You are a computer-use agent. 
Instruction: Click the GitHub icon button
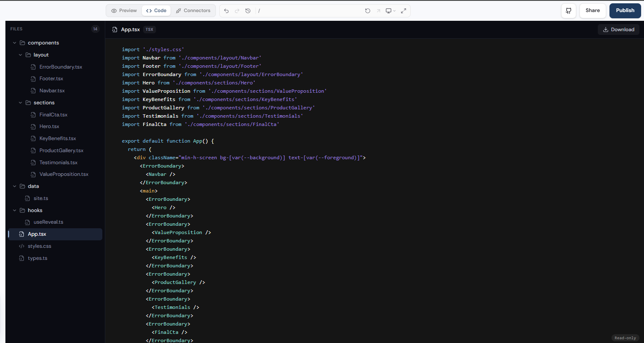click(569, 11)
